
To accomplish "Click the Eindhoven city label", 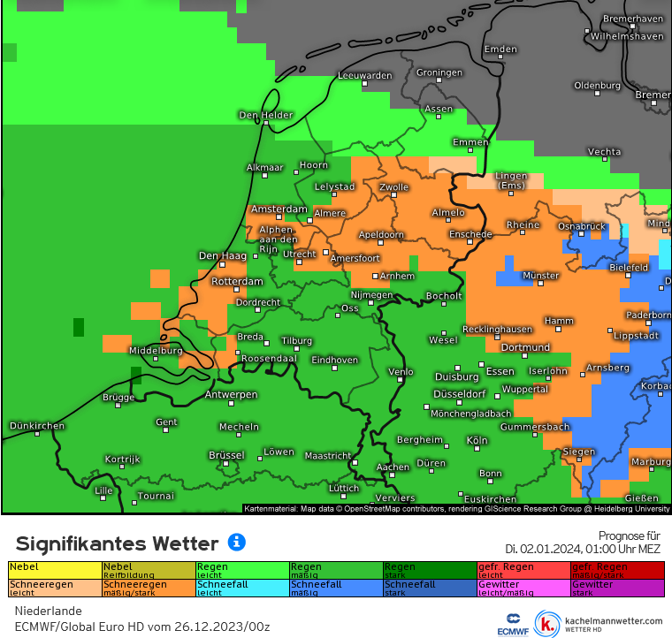I will tap(334, 360).
